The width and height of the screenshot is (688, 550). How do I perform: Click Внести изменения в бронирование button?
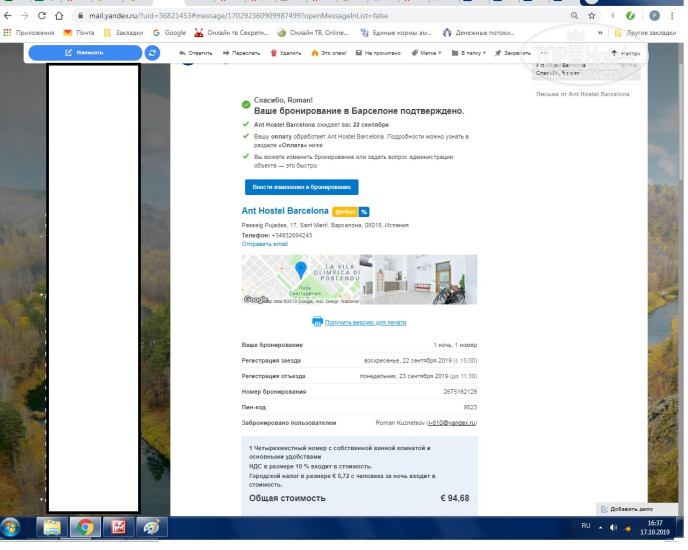click(301, 187)
